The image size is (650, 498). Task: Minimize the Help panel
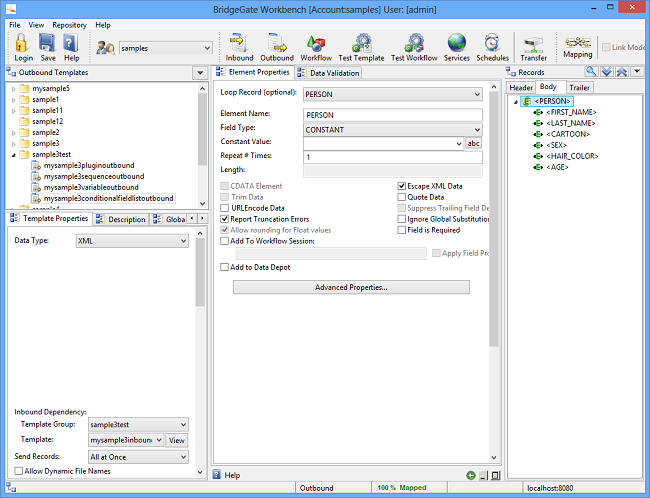pyautogui.click(x=483, y=476)
